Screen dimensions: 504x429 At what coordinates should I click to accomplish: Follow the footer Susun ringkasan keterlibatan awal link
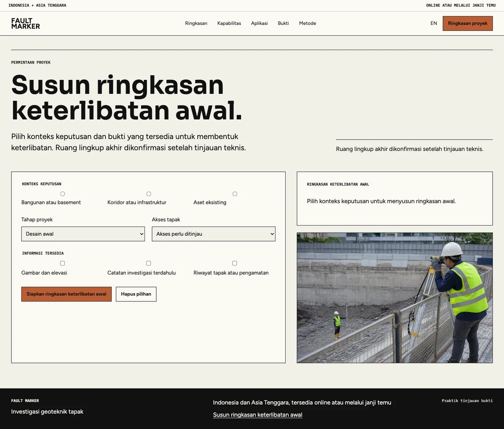(257, 415)
